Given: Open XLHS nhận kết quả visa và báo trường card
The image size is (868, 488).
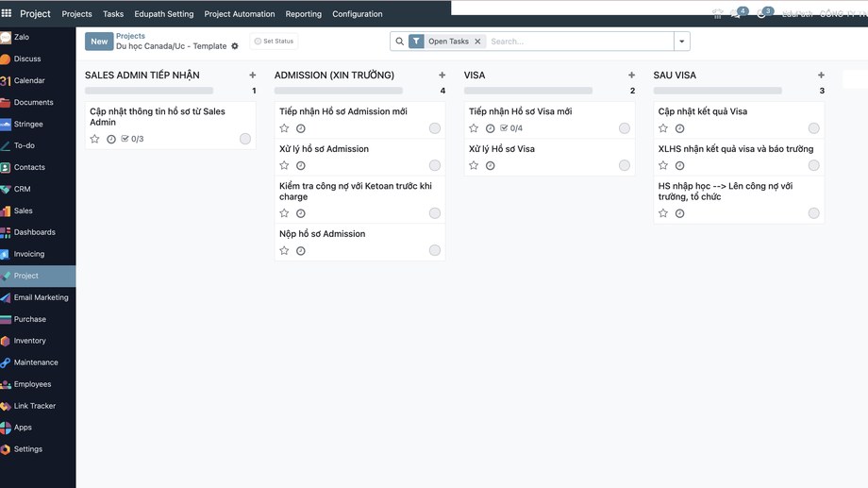Looking at the screenshot, I should point(739,158).
